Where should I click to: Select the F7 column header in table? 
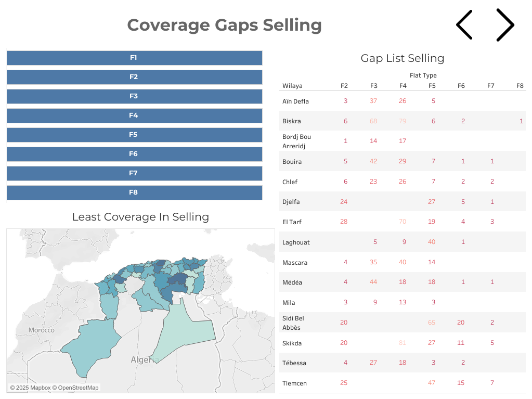pyautogui.click(x=490, y=86)
